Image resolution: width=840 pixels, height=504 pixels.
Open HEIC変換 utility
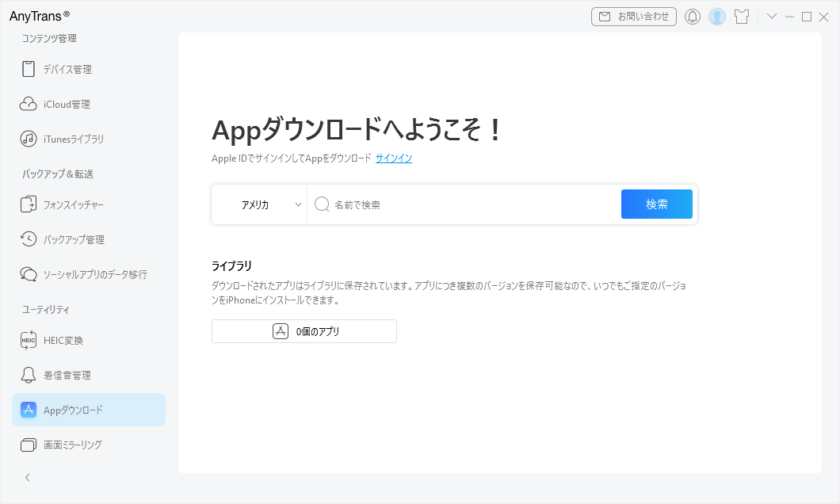[89, 340]
